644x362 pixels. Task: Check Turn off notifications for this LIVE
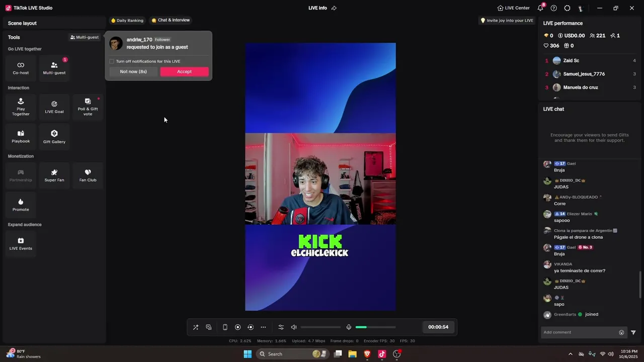(x=112, y=61)
